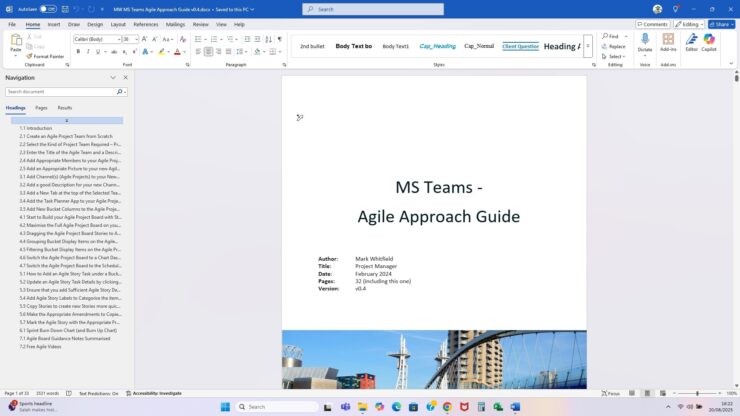This screenshot has height=416, width=740.
Task: Open the Pages tab in Navigation pane
Action: click(x=41, y=107)
